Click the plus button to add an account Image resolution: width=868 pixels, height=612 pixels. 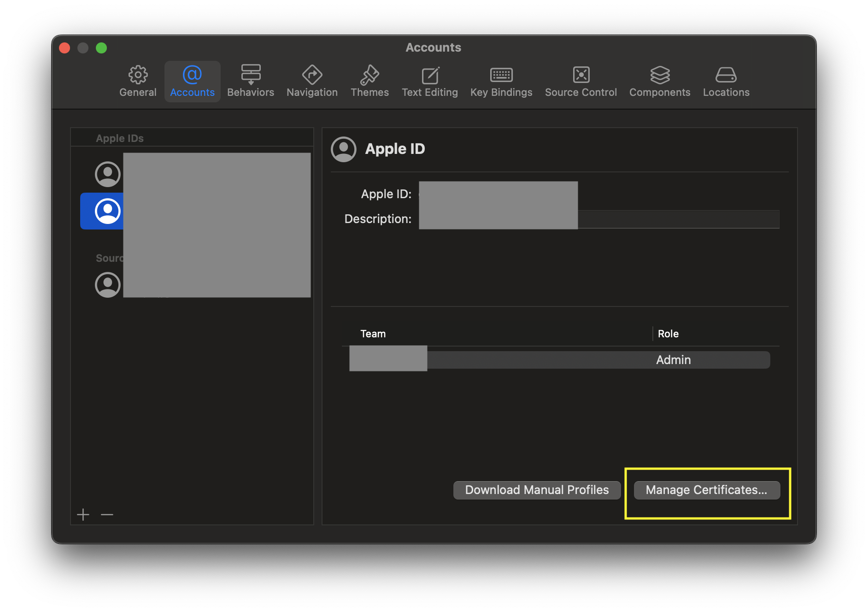point(83,514)
